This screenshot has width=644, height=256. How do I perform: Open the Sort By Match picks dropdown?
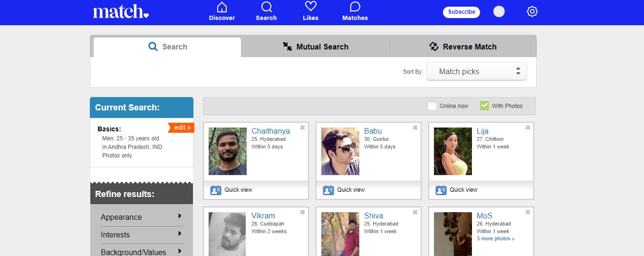coord(476,71)
